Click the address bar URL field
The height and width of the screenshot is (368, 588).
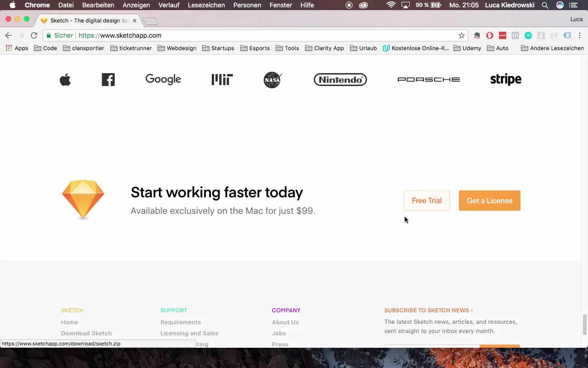[255, 35]
